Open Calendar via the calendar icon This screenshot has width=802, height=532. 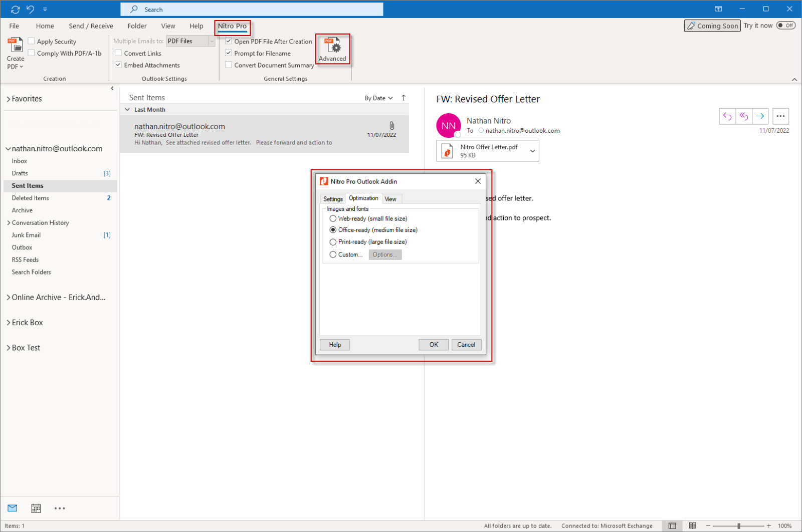tap(36, 508)
